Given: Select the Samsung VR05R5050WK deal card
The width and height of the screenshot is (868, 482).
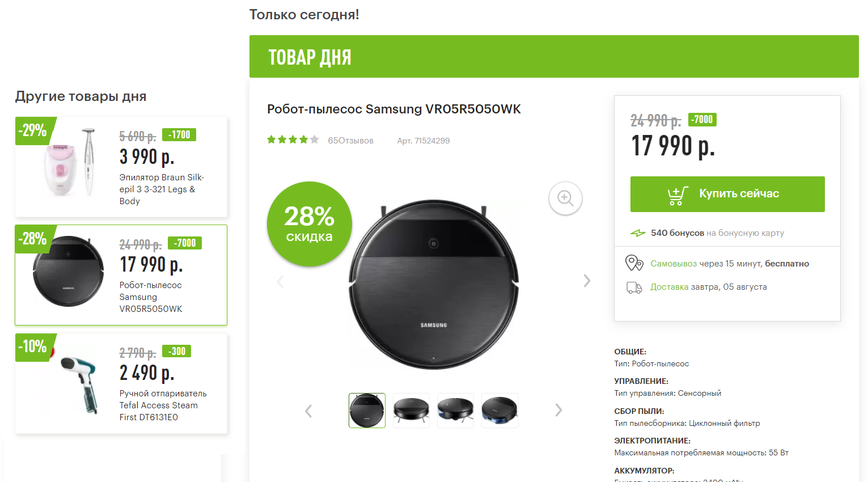Looking at the screenshot, I should 121,275.
